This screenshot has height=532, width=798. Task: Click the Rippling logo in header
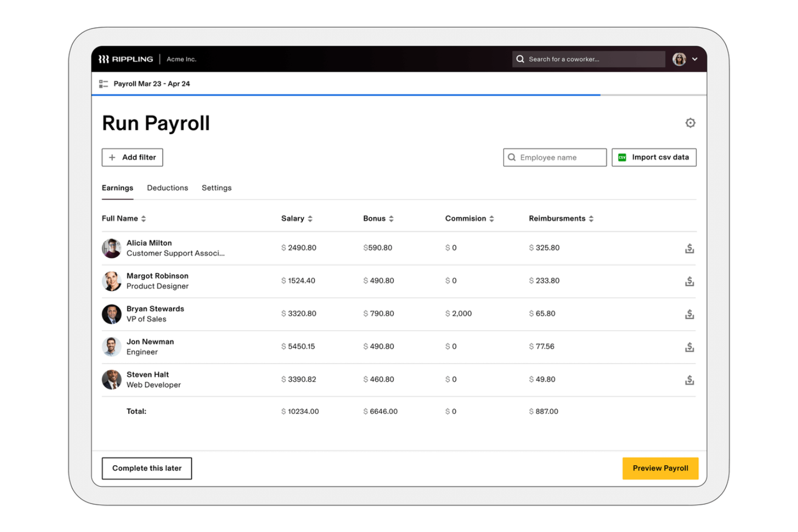click(x=126, y=59)
